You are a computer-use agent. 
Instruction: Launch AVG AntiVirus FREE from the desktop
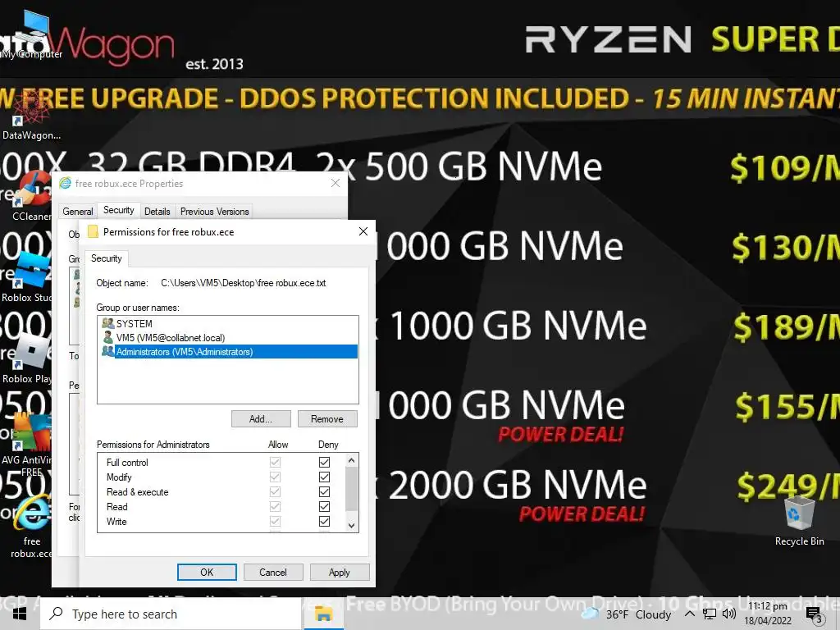[x=27, y=445]
